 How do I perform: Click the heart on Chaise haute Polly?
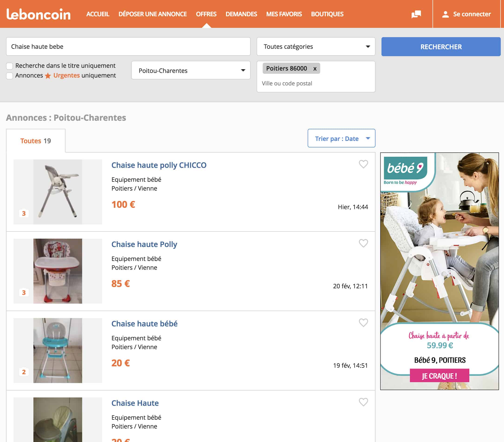point(363,243)
